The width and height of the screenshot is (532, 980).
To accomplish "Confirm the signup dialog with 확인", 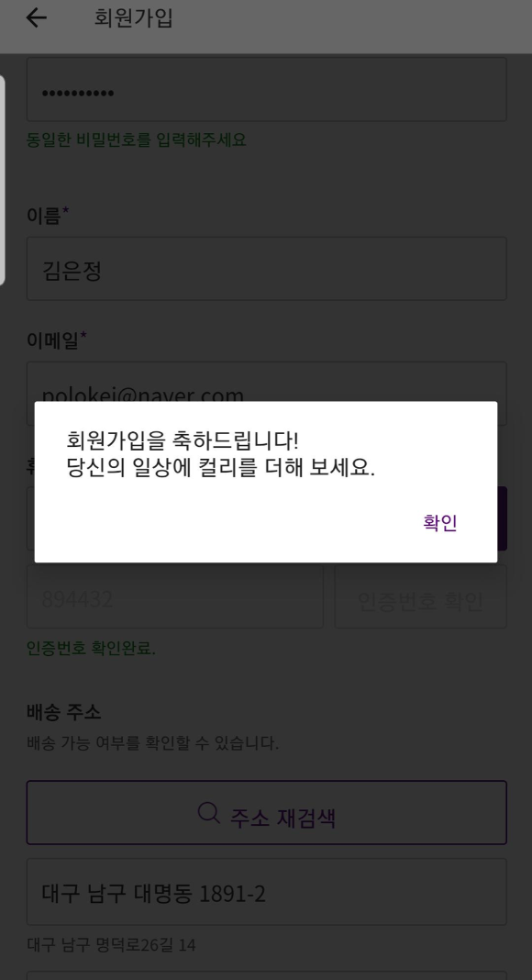I will [x=440, y=522].
